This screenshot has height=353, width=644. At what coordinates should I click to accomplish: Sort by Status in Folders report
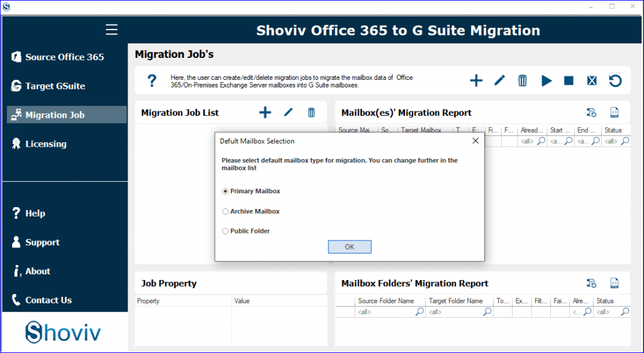click(613, 301)
